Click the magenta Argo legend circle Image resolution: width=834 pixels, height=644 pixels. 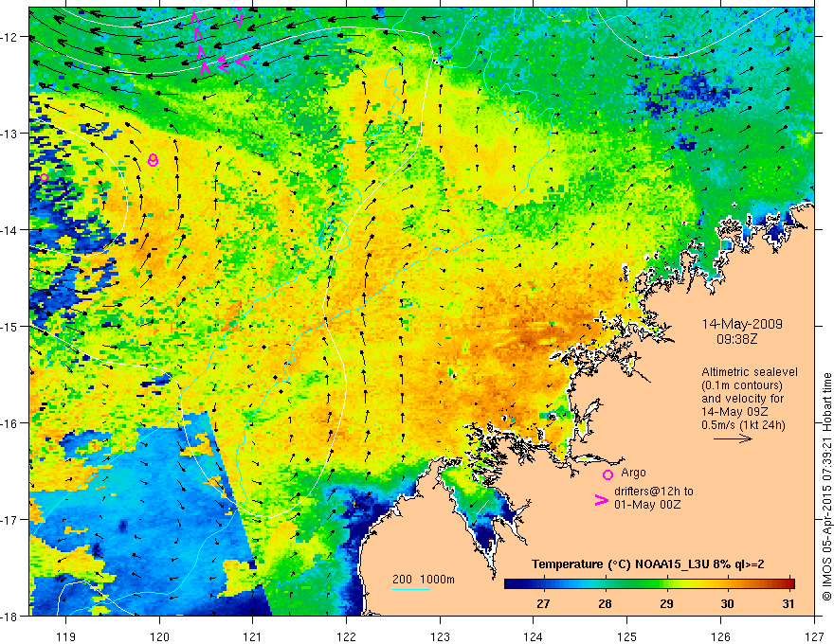(607, 474)
